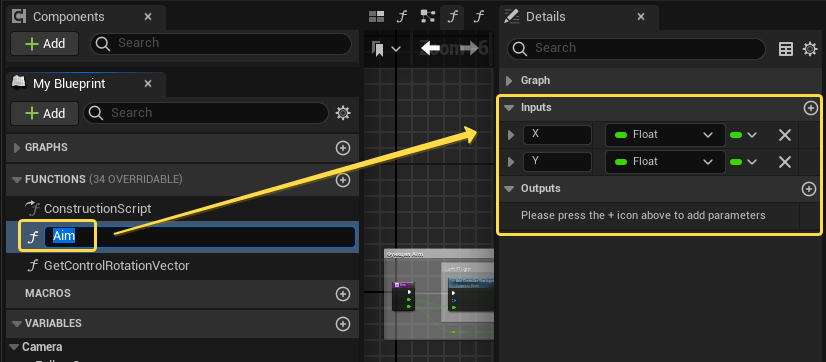Click the My Blueprint book icon
The image size is (826, 362).
point(19,83)
